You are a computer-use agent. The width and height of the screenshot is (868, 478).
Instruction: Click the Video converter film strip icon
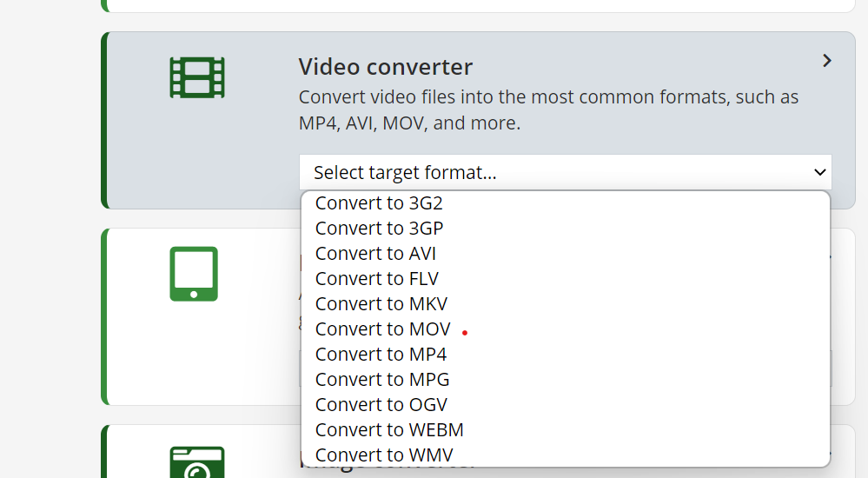tap(197, 77)
